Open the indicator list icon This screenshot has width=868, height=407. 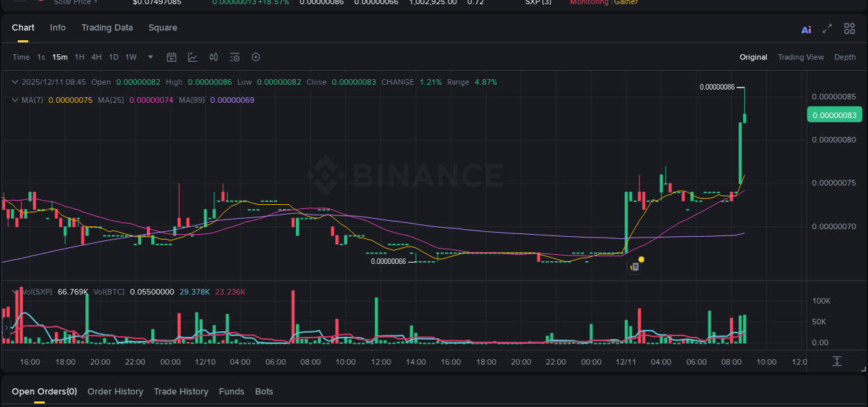pos(235,57)
